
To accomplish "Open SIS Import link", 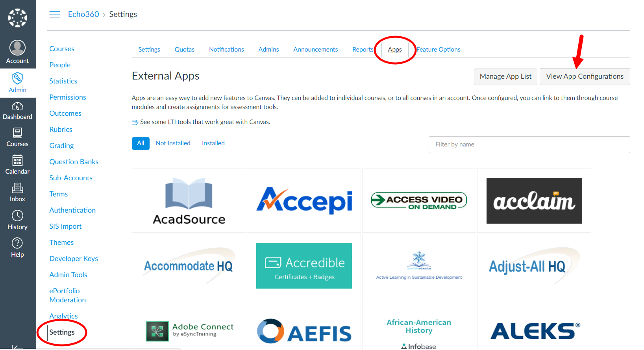I will [65, 226].
